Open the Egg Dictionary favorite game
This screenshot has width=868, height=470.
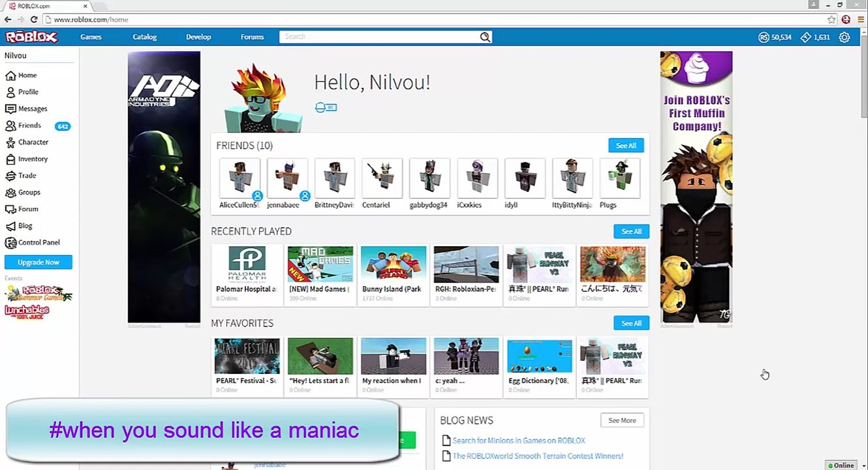(x=540, y=366)
